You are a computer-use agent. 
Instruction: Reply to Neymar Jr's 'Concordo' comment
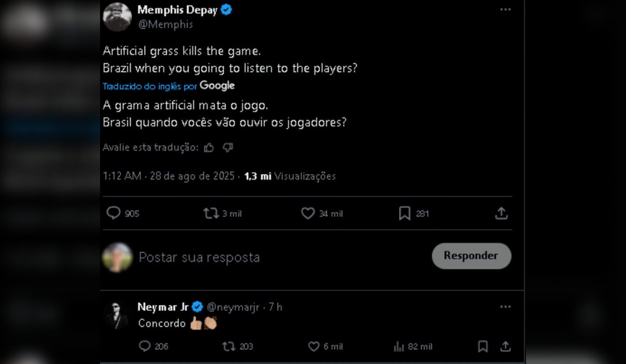[x=145, y=346]
